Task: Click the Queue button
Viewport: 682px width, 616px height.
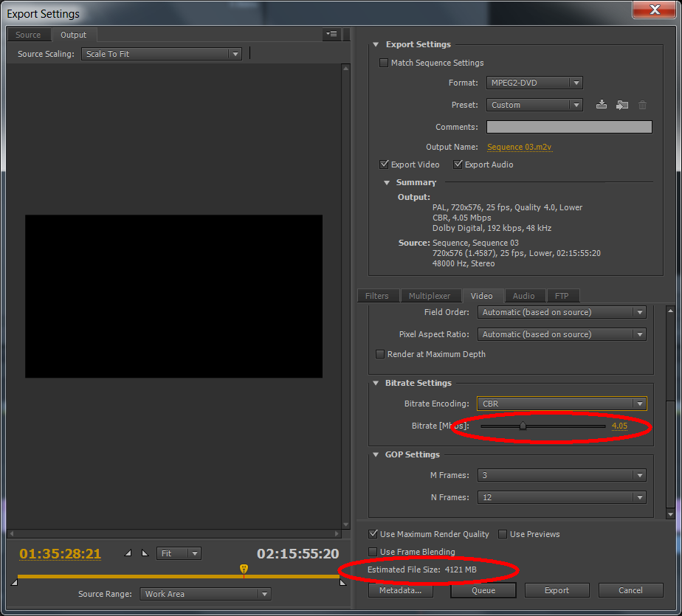Action: pos(483,590)
